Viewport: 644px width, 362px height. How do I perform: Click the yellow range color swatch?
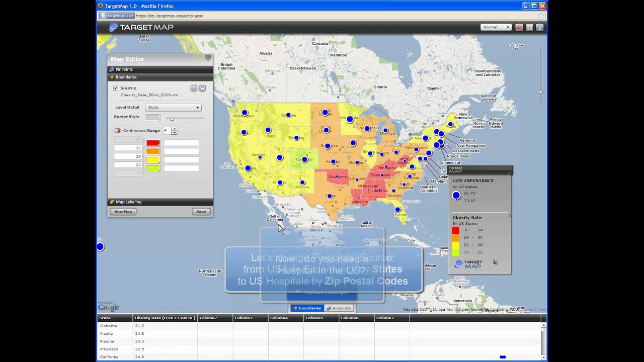153,160
